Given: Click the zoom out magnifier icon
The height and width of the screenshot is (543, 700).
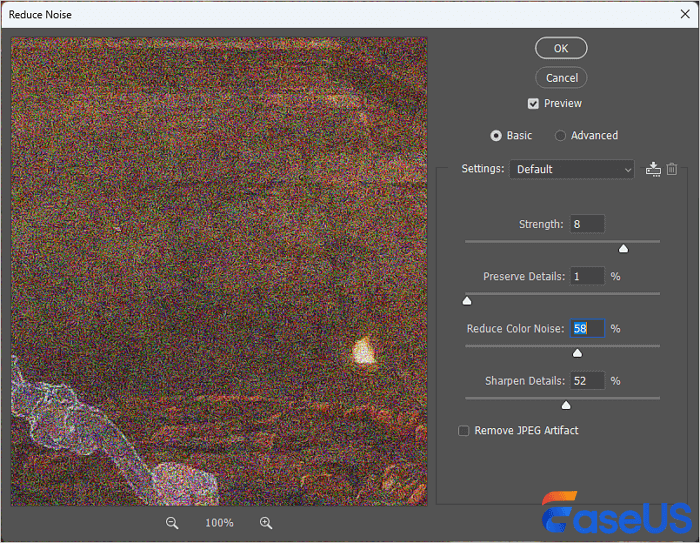Looking at the screenshot, I should tap(172, 523).
